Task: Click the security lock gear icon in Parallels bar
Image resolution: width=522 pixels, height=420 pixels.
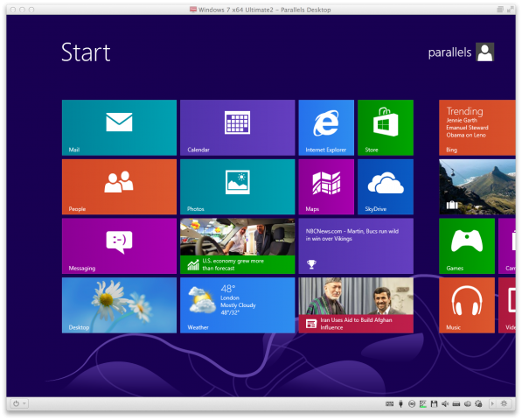Action: [479, 404]
